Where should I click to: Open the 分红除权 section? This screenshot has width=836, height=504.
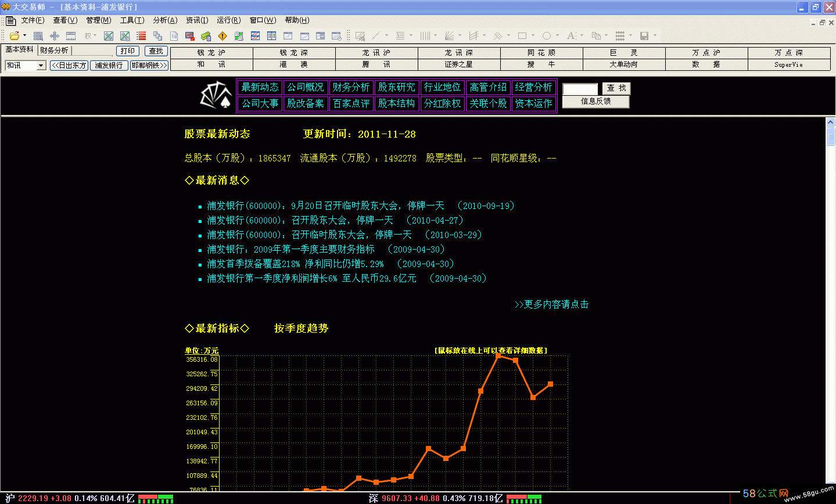point(443,104)
